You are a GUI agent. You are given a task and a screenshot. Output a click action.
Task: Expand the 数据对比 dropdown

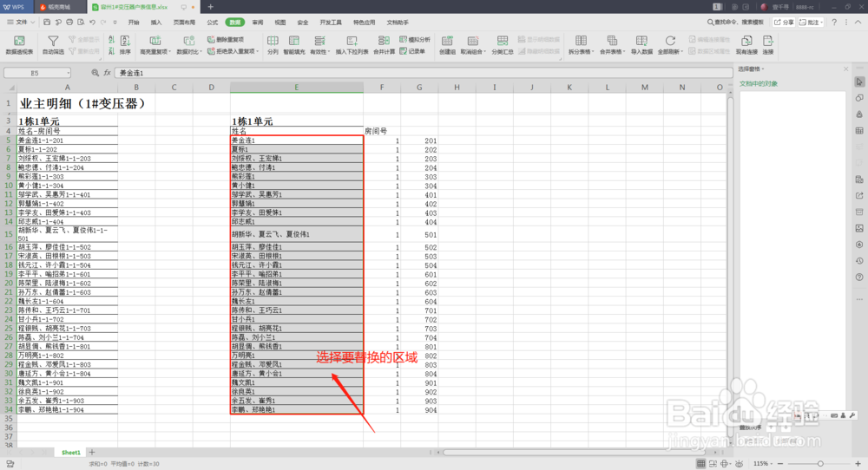click(x=201, y=52)
